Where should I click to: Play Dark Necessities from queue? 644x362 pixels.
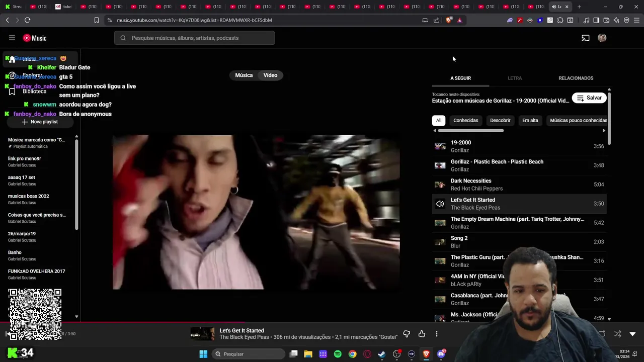coord(519,185)
